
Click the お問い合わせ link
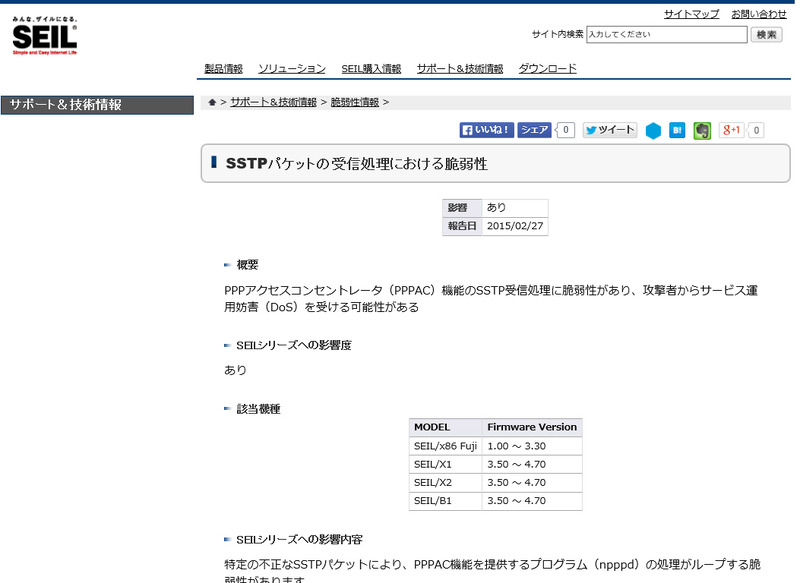(759, 14)
